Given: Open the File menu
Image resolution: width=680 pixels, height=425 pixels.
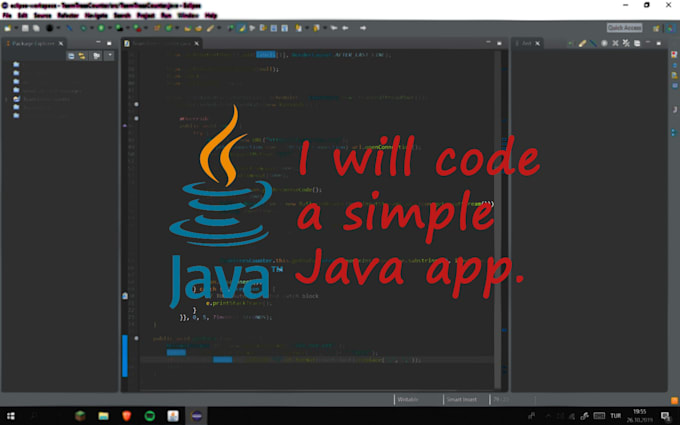Looking at the screenshot, I should tap(7, 16).
